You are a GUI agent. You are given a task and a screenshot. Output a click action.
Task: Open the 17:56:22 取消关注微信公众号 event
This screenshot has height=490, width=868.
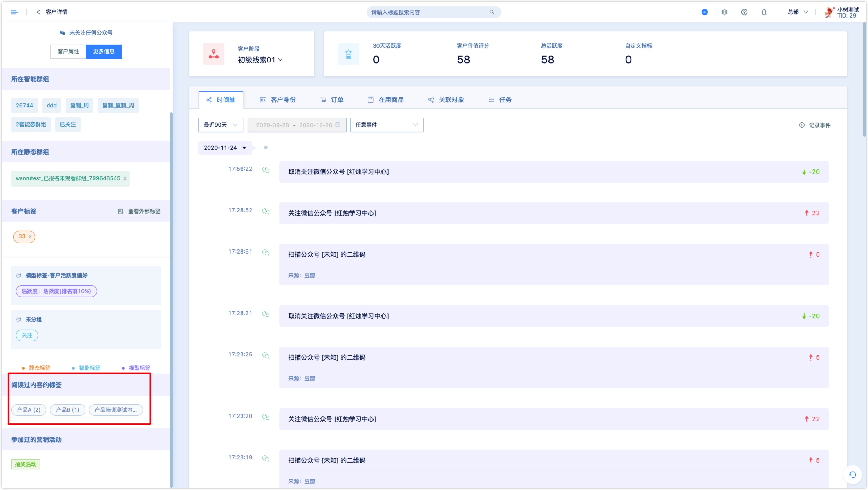(554, 172)
